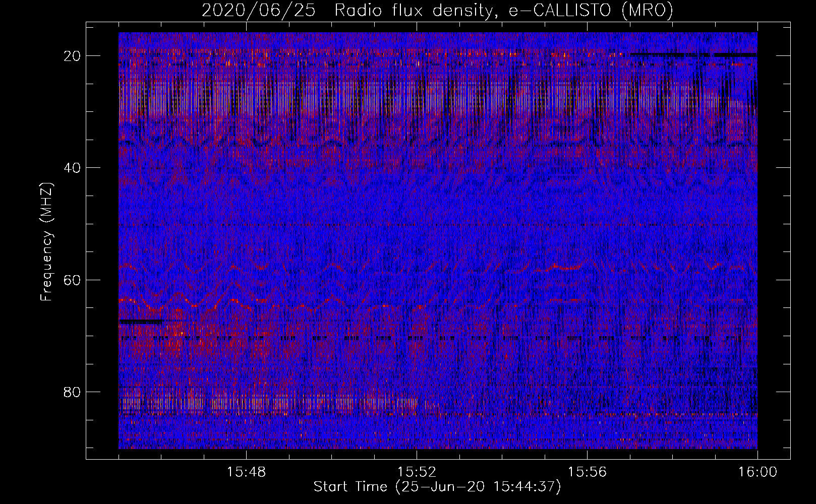Click the 60 MHz frequency tick label
This screenshot has height=504, width=816.
(x=73, y=280)
